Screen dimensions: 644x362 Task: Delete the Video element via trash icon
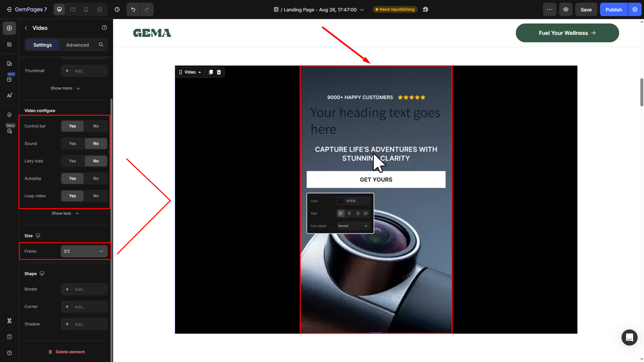click(219, 72)
